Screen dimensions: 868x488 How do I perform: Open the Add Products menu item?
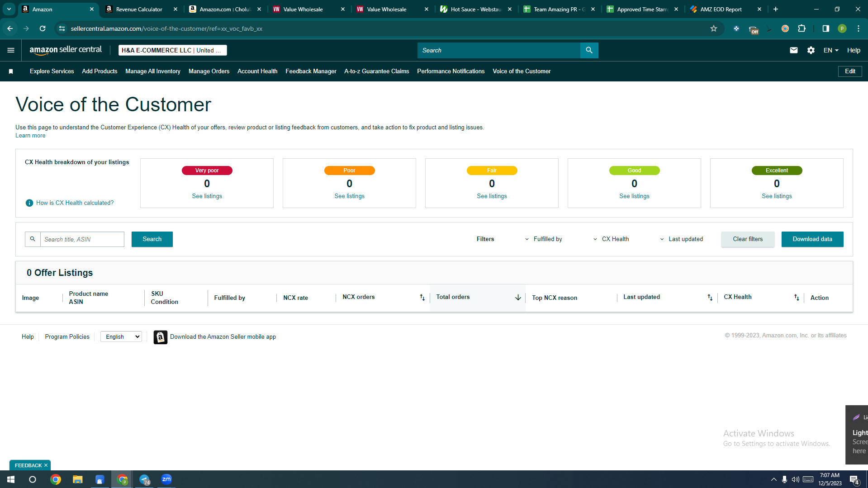[x=100, y=71]
